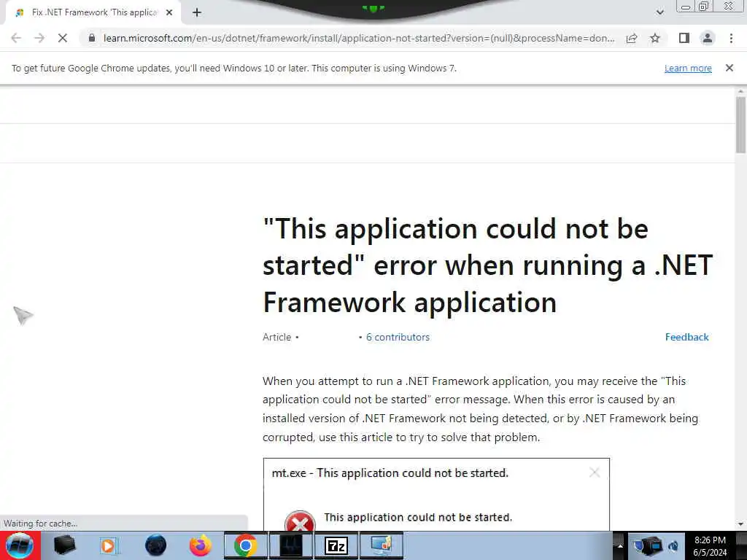
Task: Go forward in browser history
Action: click(39, 38)
